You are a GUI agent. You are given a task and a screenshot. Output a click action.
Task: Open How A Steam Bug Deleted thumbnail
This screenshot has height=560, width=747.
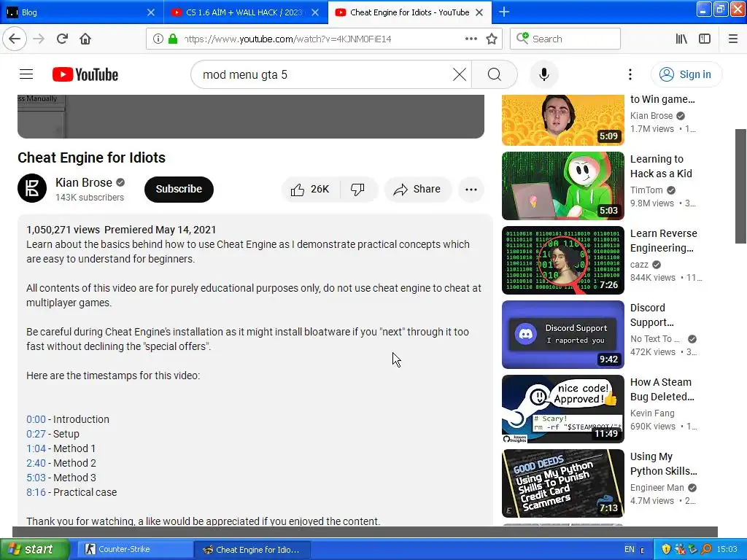562,408
